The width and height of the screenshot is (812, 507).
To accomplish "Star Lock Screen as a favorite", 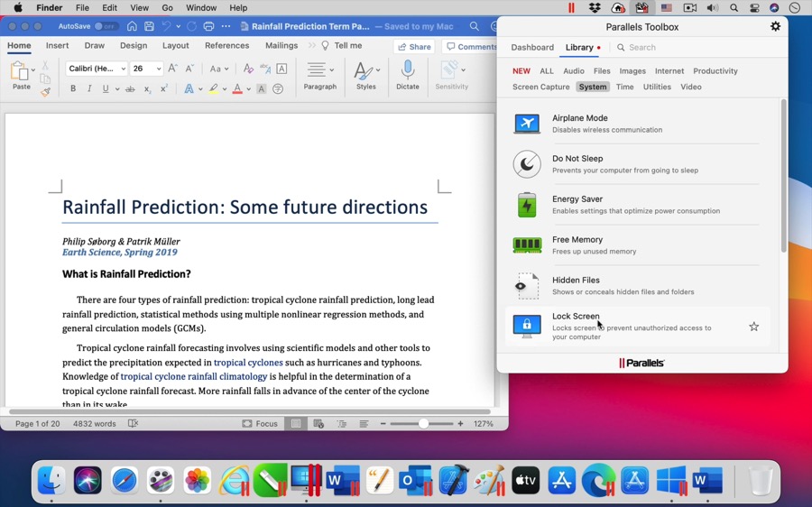I will (x=754, y=327).
